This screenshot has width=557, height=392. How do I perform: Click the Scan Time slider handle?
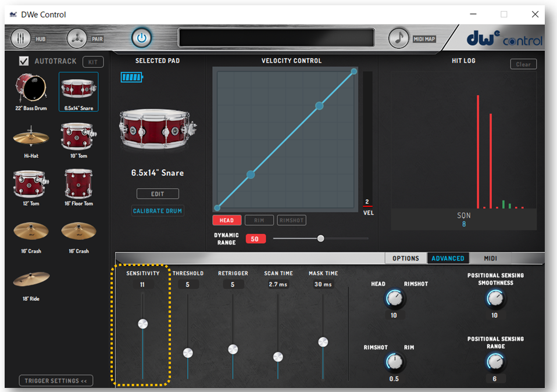278,357
